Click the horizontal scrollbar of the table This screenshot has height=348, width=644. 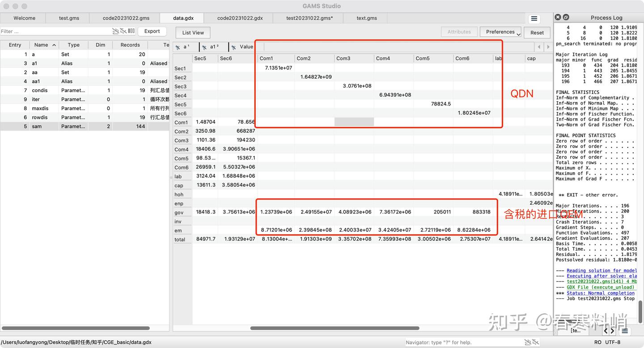335,328
